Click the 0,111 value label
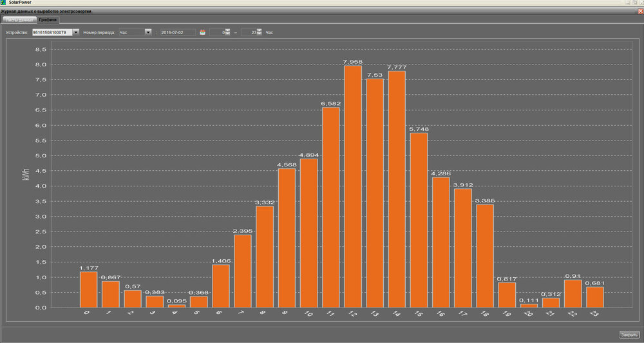Screen dimensions: 644x343 (529, 300)
